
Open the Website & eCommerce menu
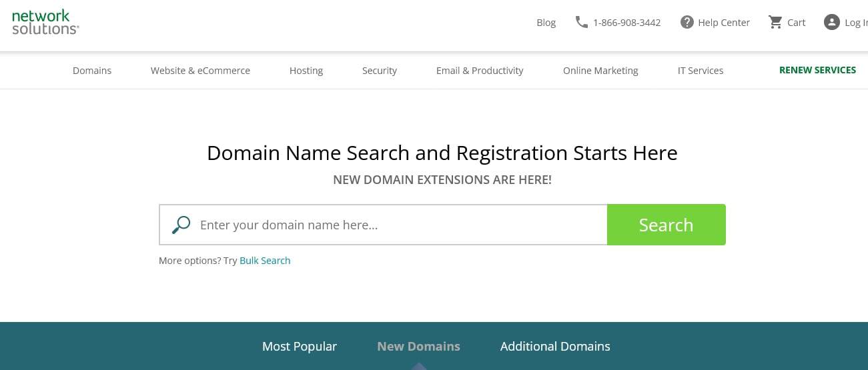point(200,70)
